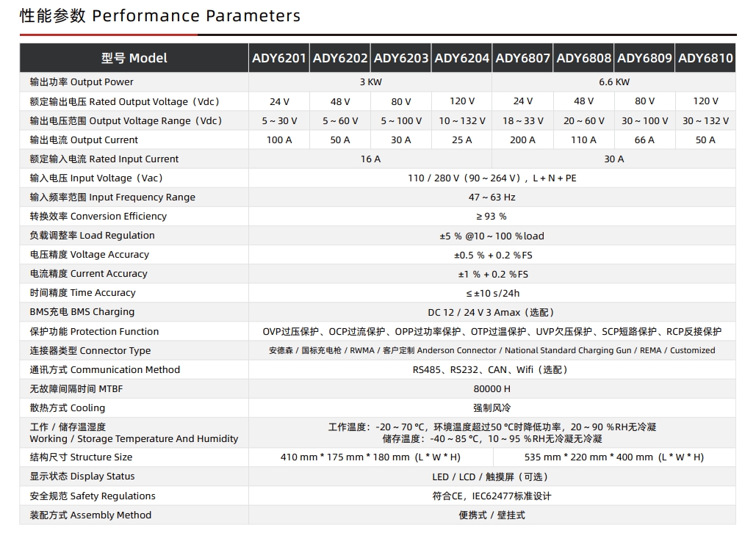Select the Conversion Efficiency row label

coord(98,216)
